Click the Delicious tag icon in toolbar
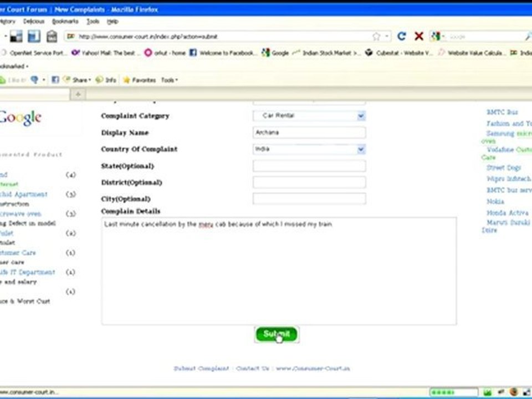The width and height of the screenshot is (532, 399). [16, 37]
